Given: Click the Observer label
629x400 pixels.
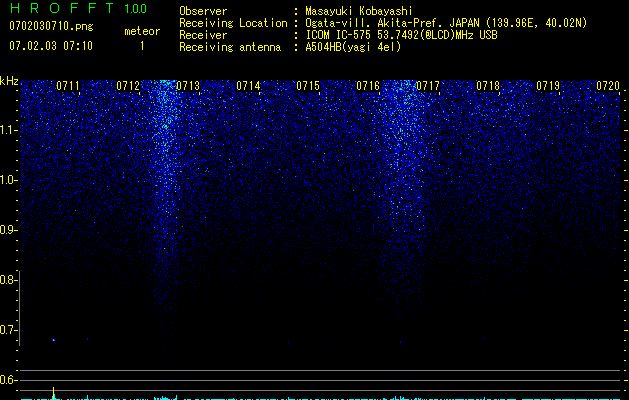Looking at the screenshot, I should pyautogui.click(x=203, y=11).
